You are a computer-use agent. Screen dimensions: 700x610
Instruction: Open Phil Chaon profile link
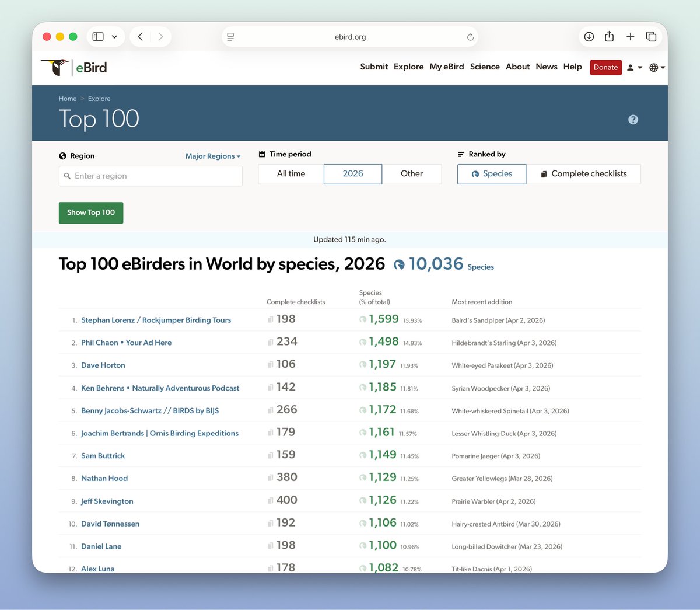(x=126, y=343)
